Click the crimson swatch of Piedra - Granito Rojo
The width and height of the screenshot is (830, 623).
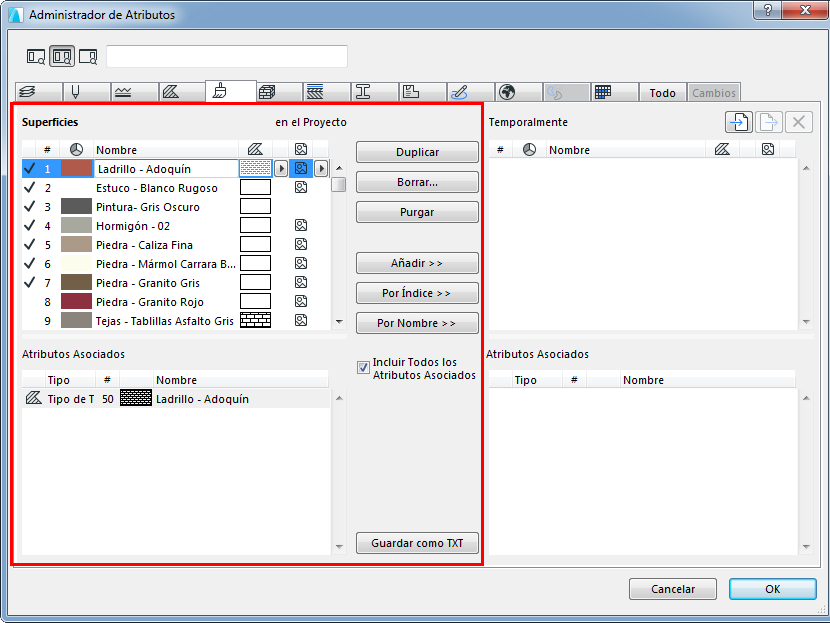(x=76, y=302)
